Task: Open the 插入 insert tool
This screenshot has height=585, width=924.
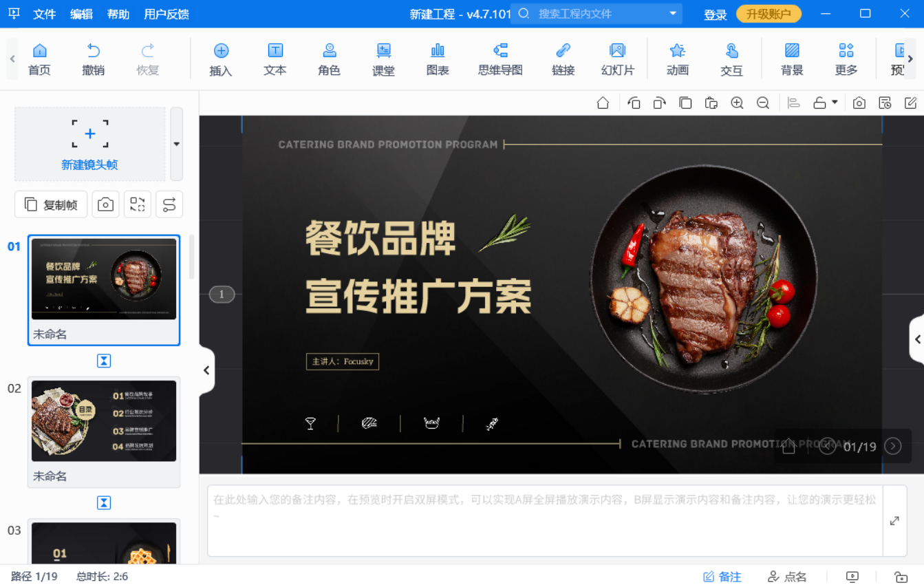Action: point(221,58)
